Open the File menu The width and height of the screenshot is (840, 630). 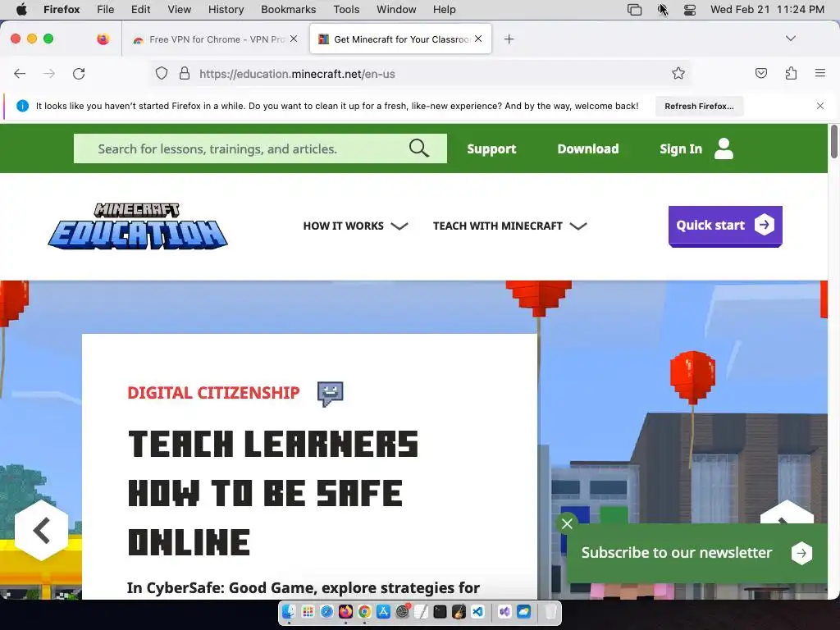(105, 10)
